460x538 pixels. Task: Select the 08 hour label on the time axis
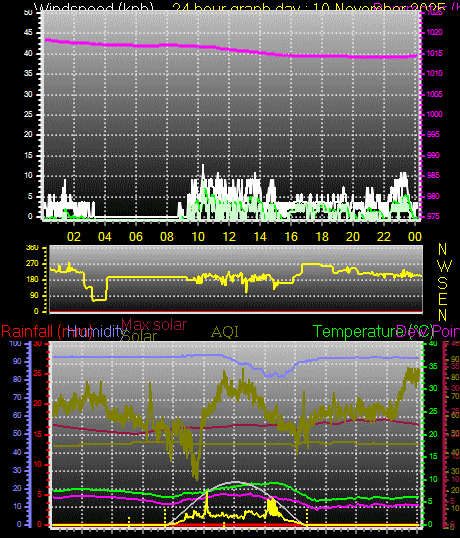coord(167,237)
